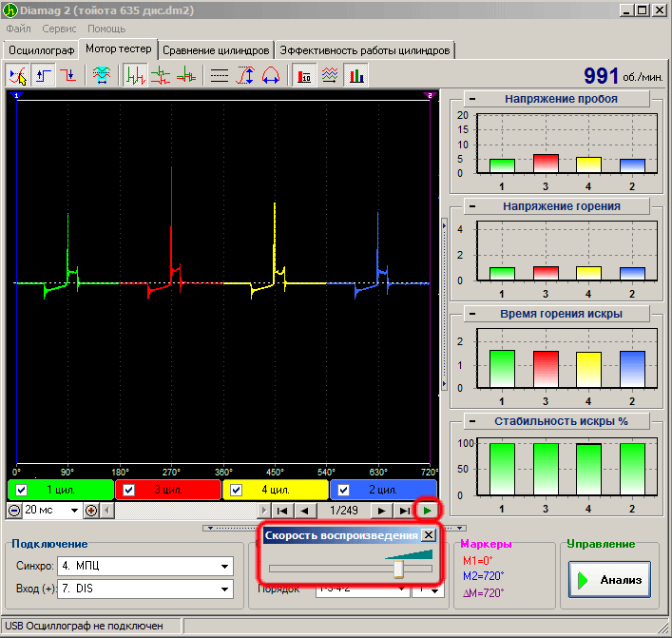Open the Файл menu
Image resolution: width=672 pixels, height=638 pixels.
pos(18,29)
